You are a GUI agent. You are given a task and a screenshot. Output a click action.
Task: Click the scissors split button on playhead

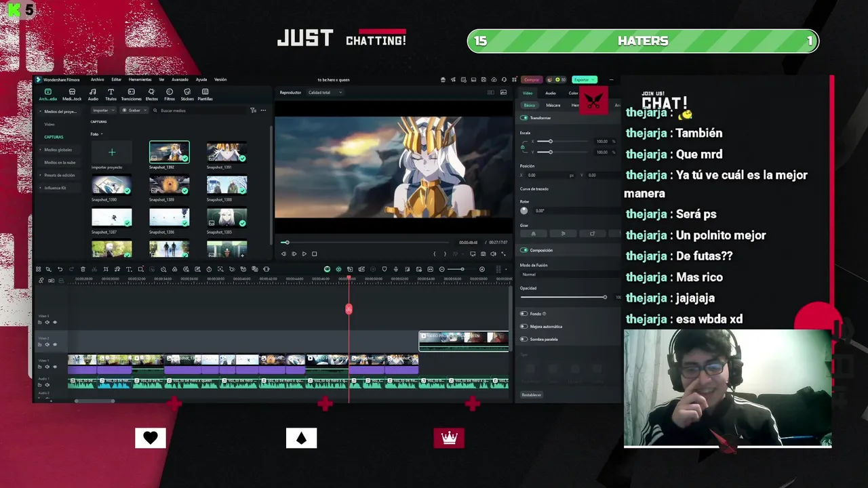pyautogui.click(x=349, y=309)
